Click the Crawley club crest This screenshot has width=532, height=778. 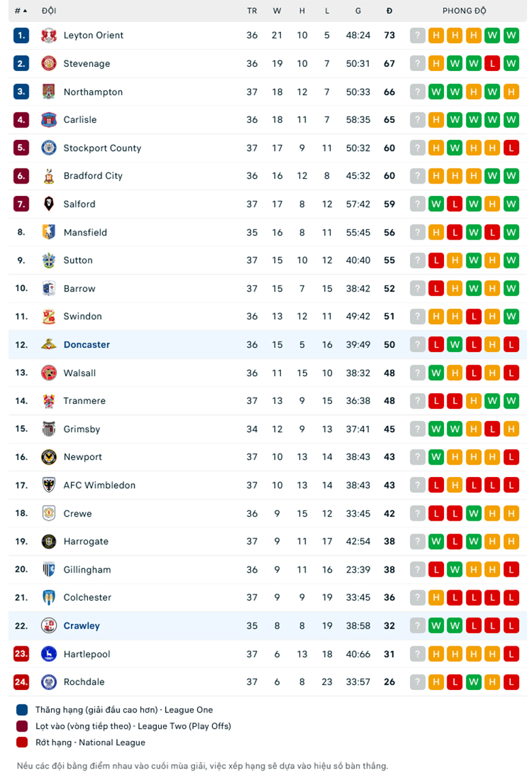[48, 626]
